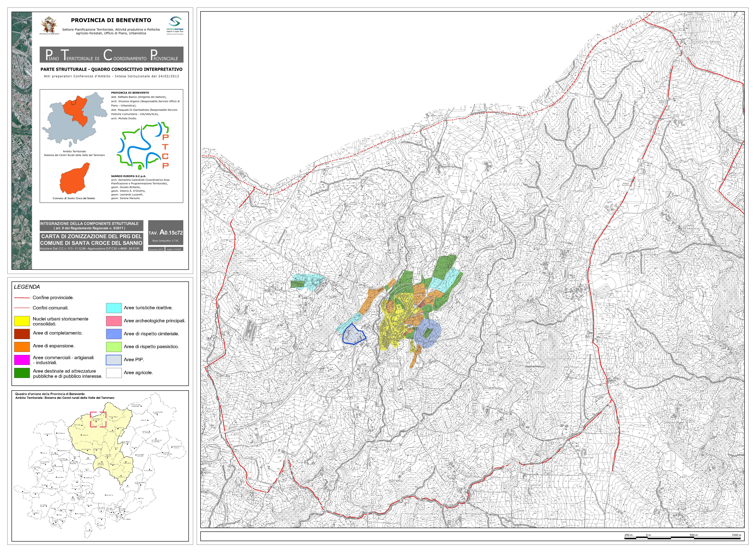The width and height of the screenshot is (756, 552).
Task: Select the light green rispetto paesistico swatch
Action: (x=114, y=347)
